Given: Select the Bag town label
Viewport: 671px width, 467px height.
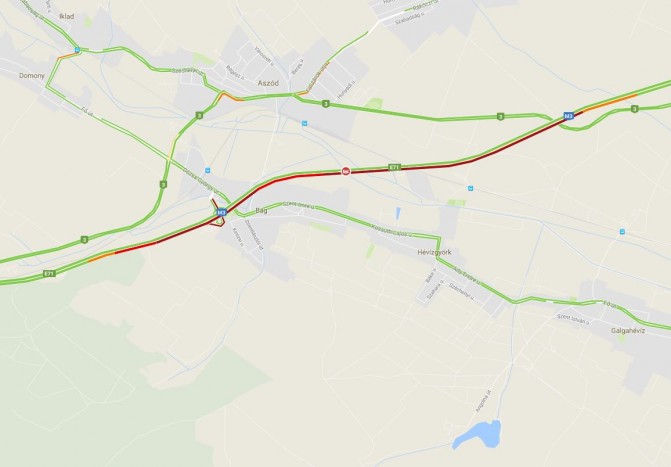Looking at the screenshot, I should (261, 210).
